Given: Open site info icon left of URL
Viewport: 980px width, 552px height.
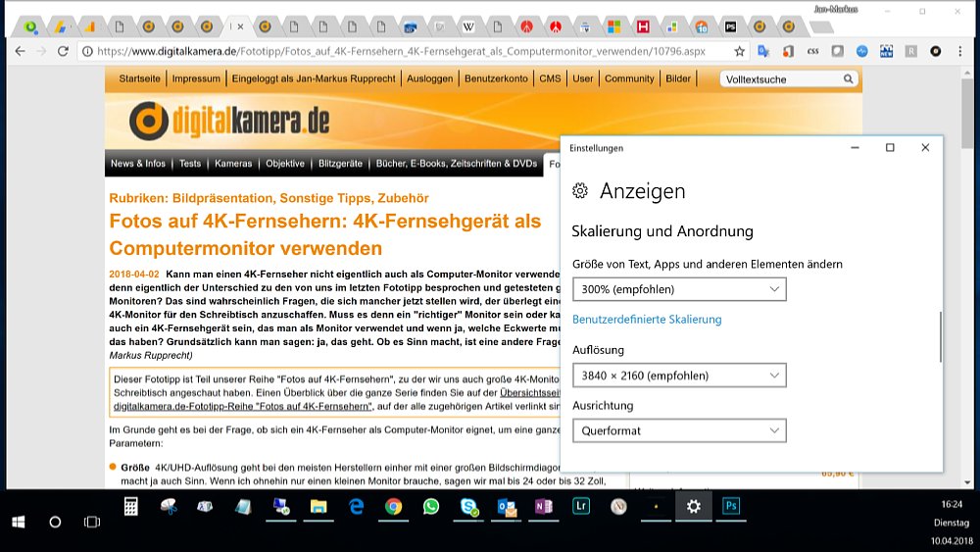Looking at the screenshot, I should (87, 51).
